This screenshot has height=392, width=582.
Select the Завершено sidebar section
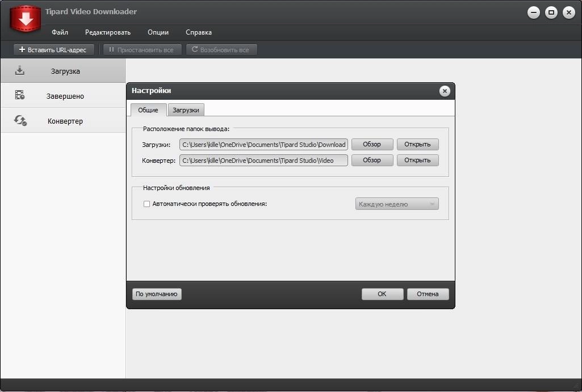pos(63,96)
